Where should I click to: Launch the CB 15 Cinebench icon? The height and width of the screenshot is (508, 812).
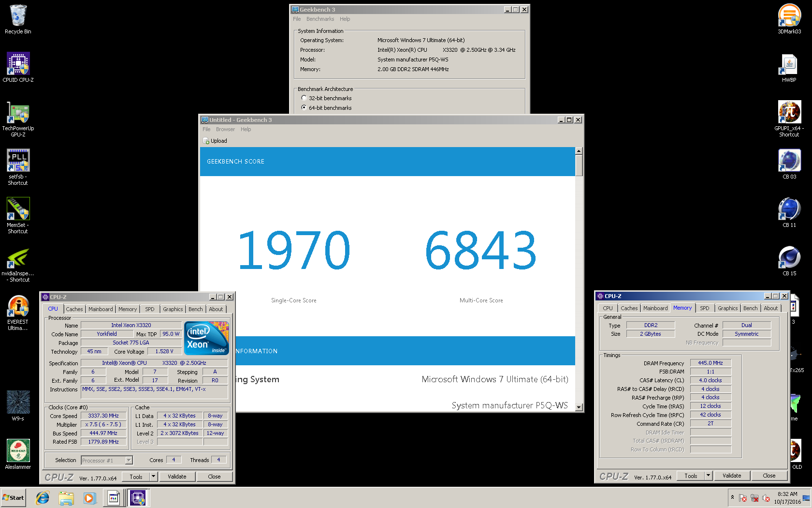pos(789,261)
